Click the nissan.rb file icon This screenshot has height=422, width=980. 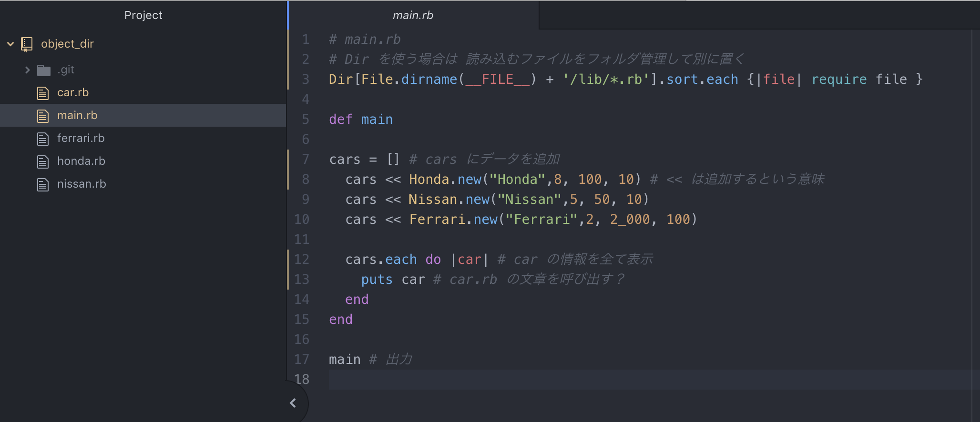point(43,184)
